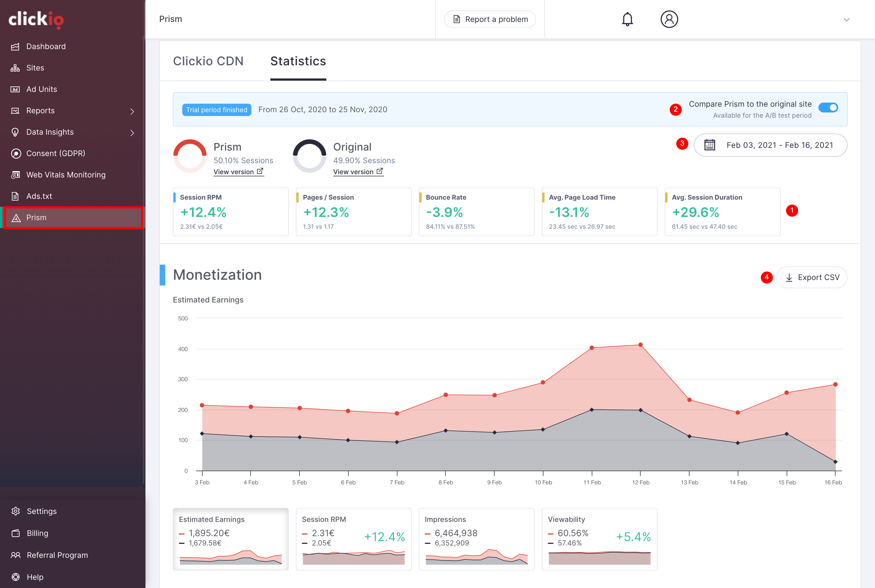Image resolution: width=875 pixels, height=588 pixels.
Task: Select the Viewability mini chart card
Action: click(x=600, y=539)
